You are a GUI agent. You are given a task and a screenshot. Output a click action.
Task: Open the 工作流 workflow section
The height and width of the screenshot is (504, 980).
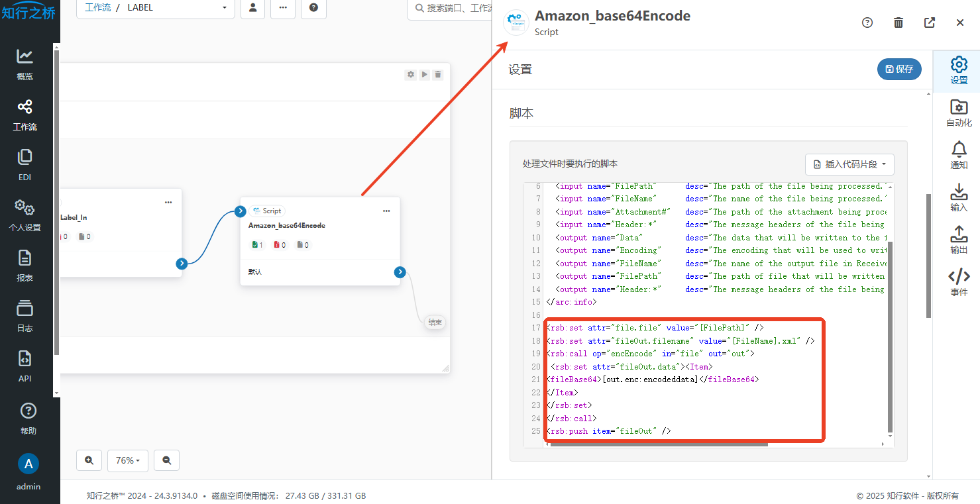(25, 115)
